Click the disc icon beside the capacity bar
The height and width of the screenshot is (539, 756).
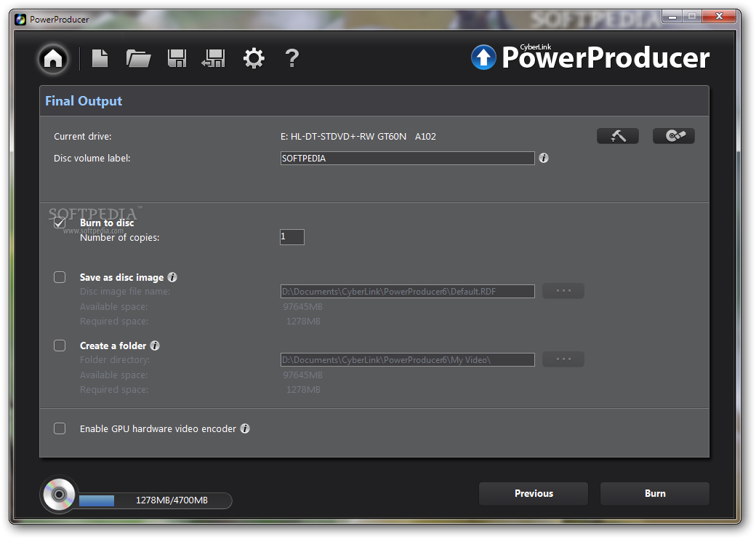pyautogui.click(x=60, y=495)
